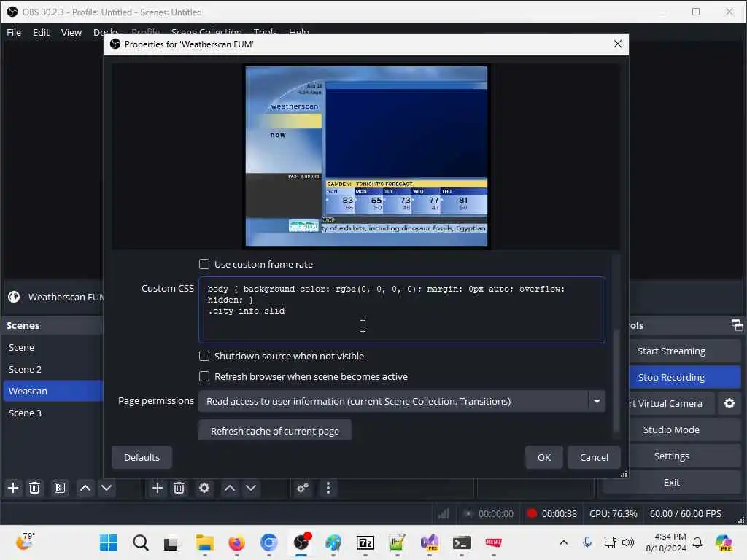747x560 pixels.
Task: Open 7-Zip from taskbar
Action: (x=365, y=542)
